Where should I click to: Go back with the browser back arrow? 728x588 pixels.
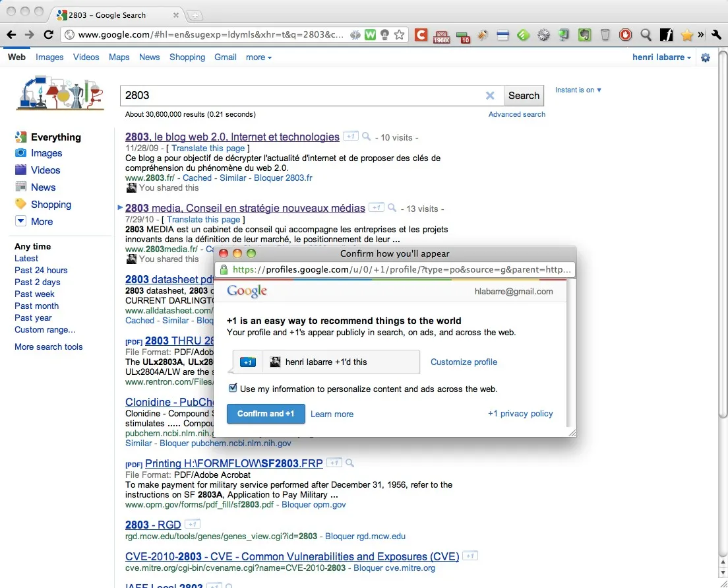[12, 35]
